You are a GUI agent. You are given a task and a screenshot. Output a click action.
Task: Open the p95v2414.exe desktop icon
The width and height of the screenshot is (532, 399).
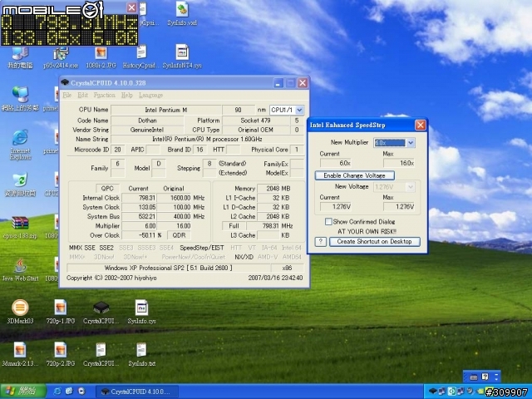coord(61,57)
